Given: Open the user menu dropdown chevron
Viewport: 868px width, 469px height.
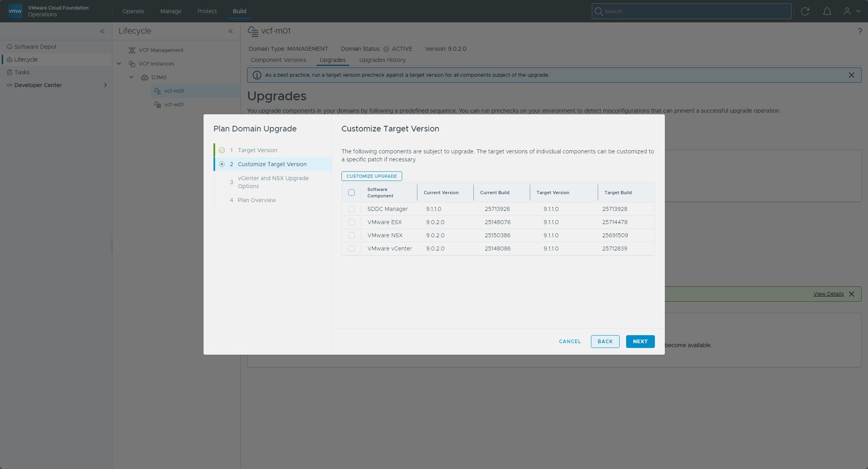Looking at the screenshot, I should point(858,11).
